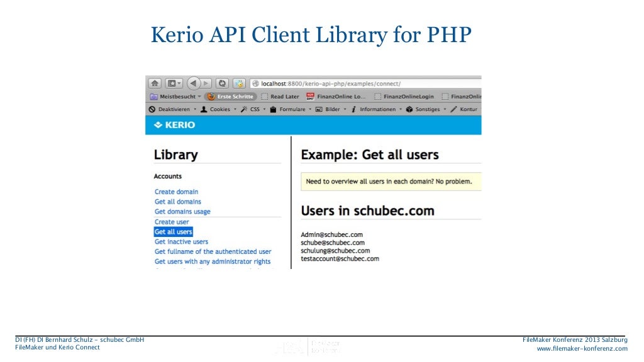
Task: Open the Get domains usage link
Action: 182,212
